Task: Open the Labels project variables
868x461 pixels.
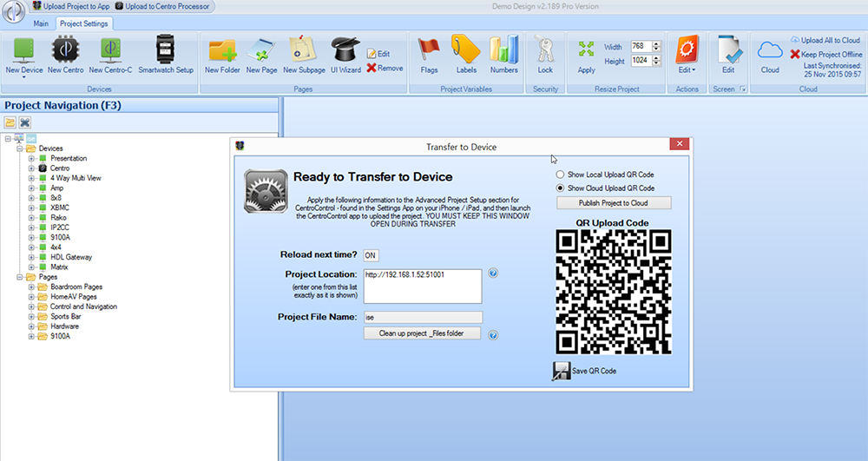Action: [x=466, y=54]
